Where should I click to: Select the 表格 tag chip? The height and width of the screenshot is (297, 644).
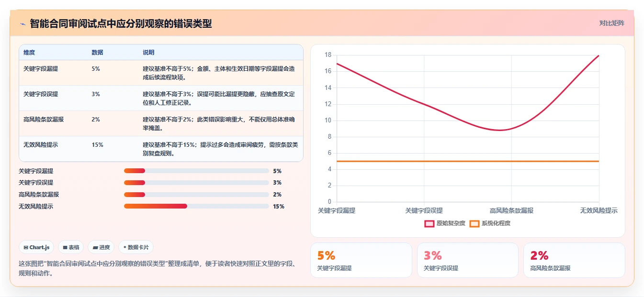[71, 247]
